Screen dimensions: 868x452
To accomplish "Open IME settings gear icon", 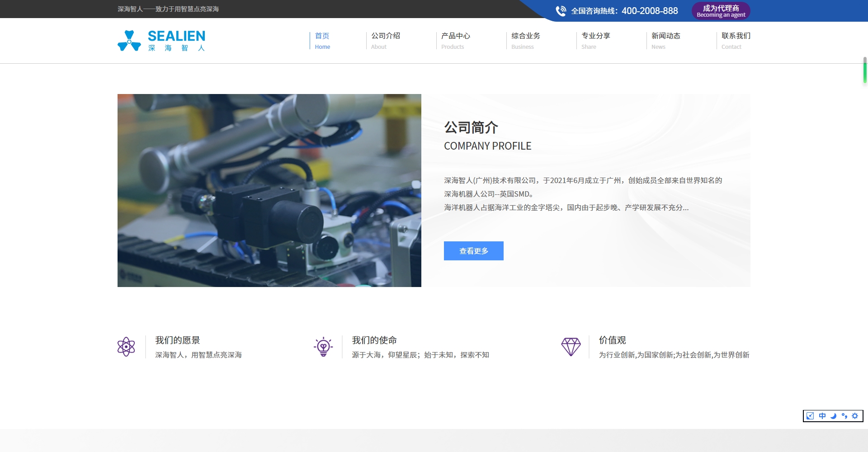I will (x=855, y=416).
